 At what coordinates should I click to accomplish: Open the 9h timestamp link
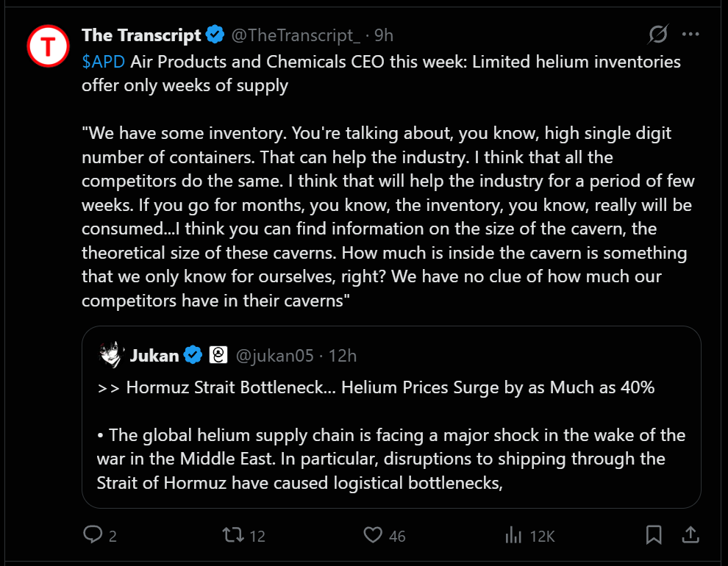(384, 35)
